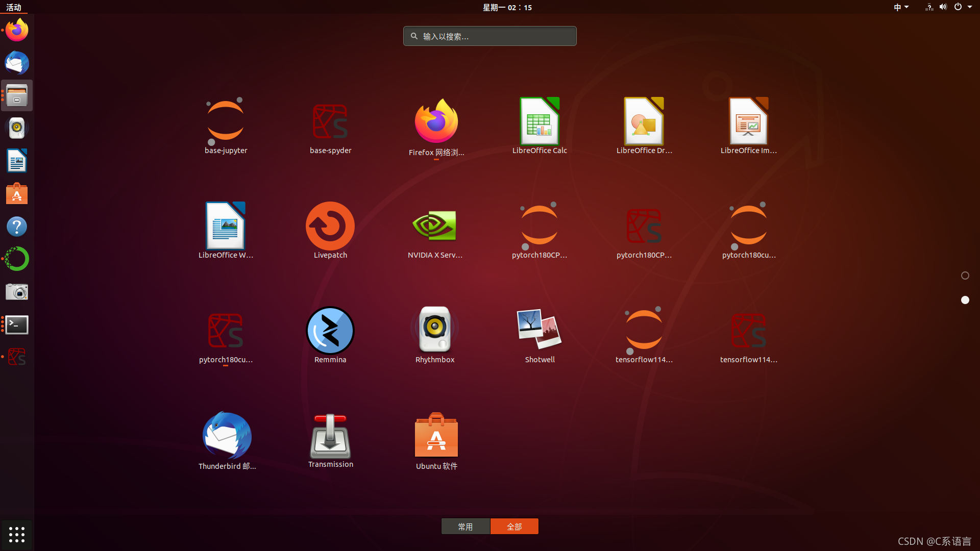The height and width of the screenshot is (551, 980).
Task: Open Ubuntu 软件 in the app grid
Action: pyautogui.click(x=436, y=441)
